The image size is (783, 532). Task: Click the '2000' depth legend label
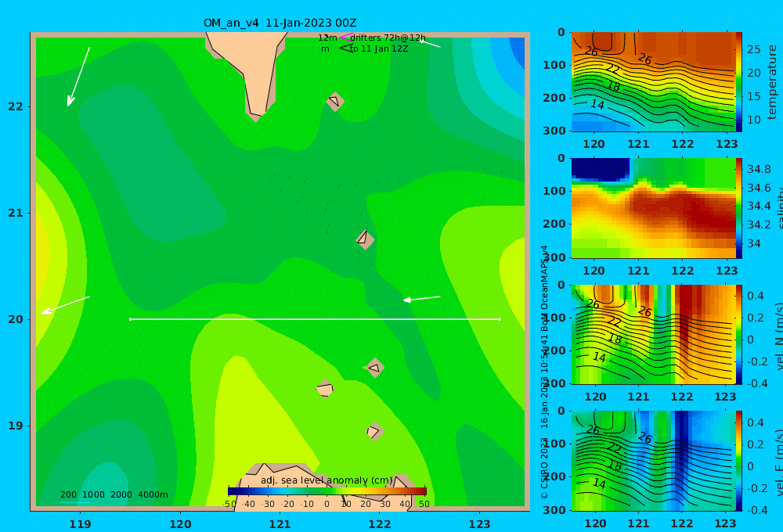[x=121, y=494]
